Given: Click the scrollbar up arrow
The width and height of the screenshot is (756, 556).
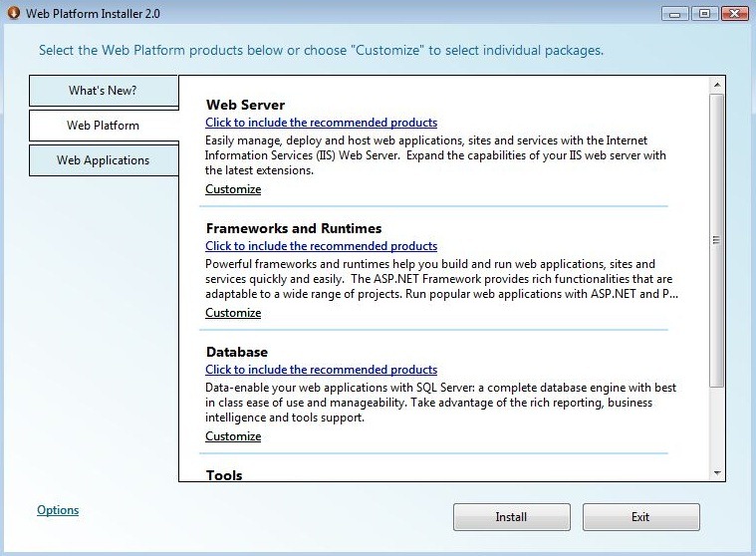Looking at the screenshot, I should (717, 85).
